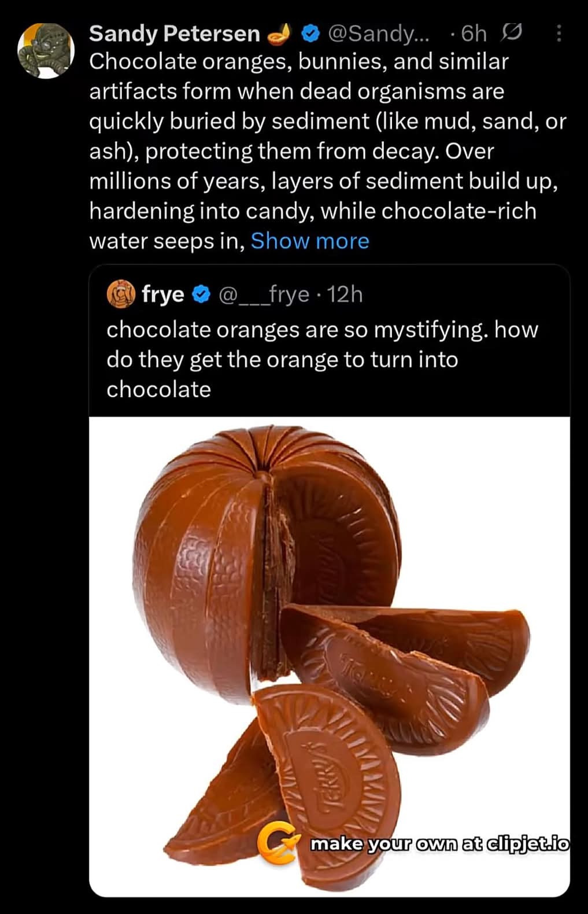Click the main tweet text about sediment

click(x=324, y=151)
